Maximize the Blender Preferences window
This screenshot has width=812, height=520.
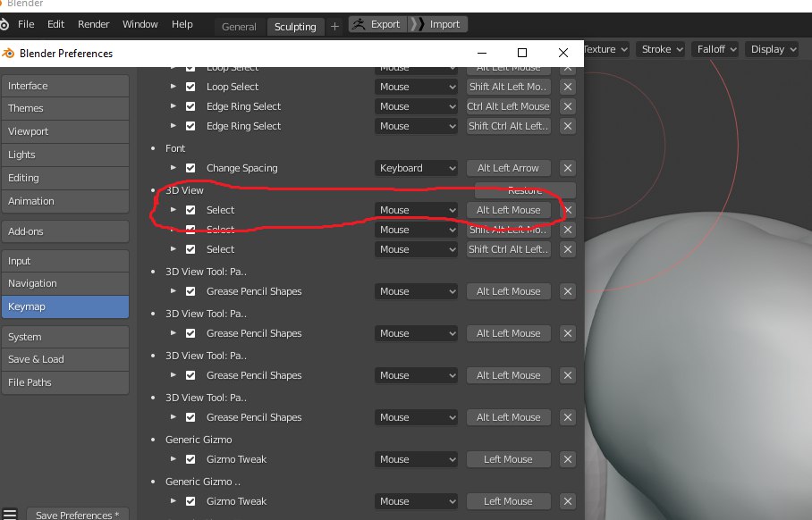point(522,53)
